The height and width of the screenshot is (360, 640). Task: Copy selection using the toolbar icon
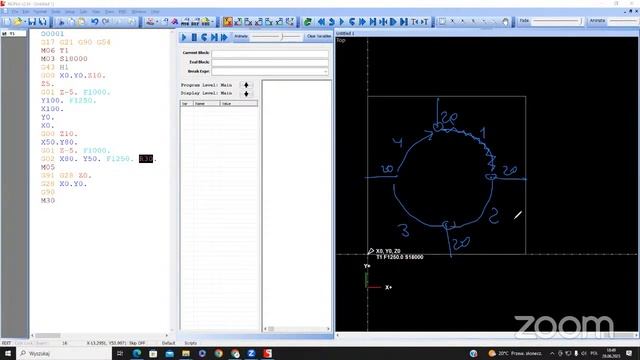71,21
